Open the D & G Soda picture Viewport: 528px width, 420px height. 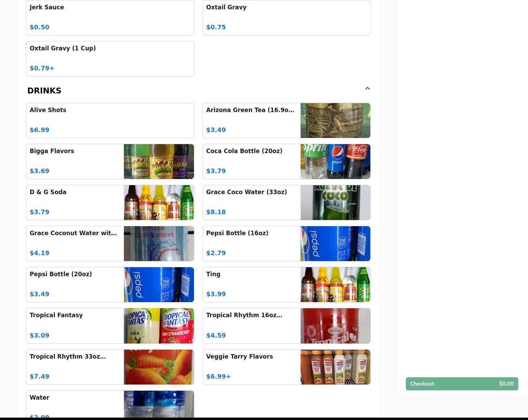point(159,202)
